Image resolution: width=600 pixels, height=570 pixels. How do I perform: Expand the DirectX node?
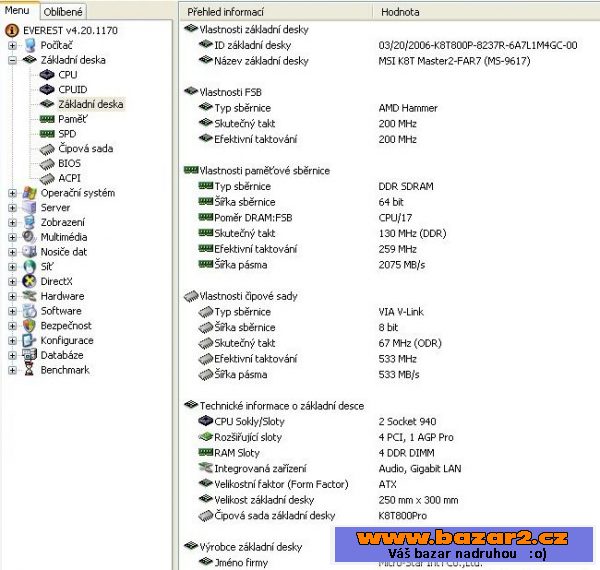pyautogui.click(x=12, y=282)
